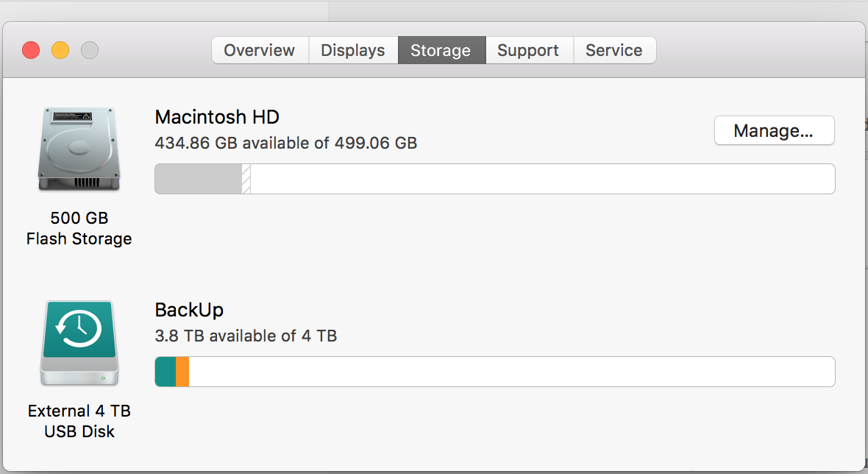Click the 434.86 GB available text

coord(285,143)
